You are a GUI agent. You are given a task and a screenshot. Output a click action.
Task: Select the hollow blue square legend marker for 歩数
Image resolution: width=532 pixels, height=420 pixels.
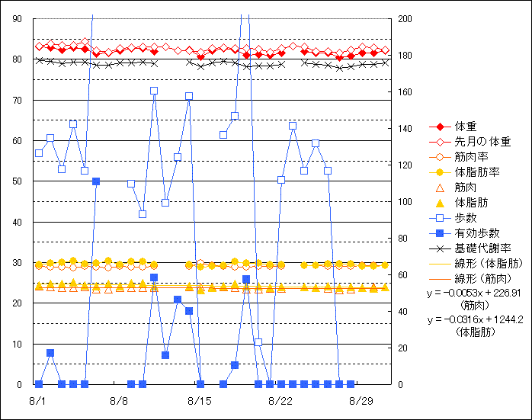(440, 218)
